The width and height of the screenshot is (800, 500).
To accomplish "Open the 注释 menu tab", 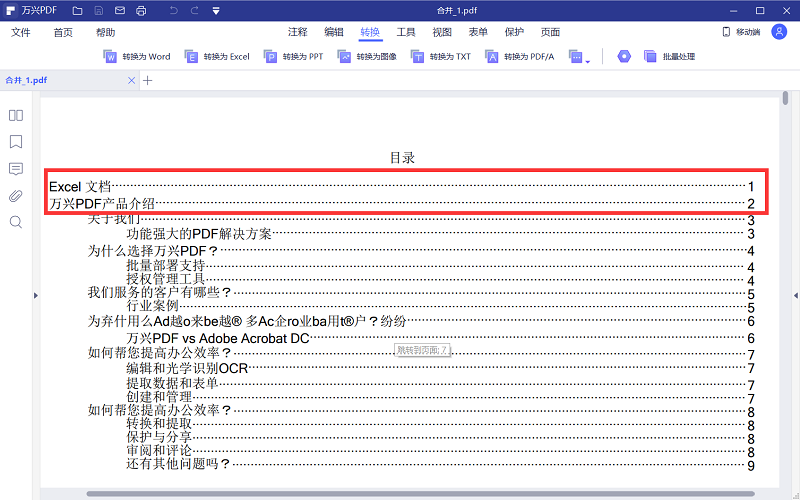I will 298,32.
